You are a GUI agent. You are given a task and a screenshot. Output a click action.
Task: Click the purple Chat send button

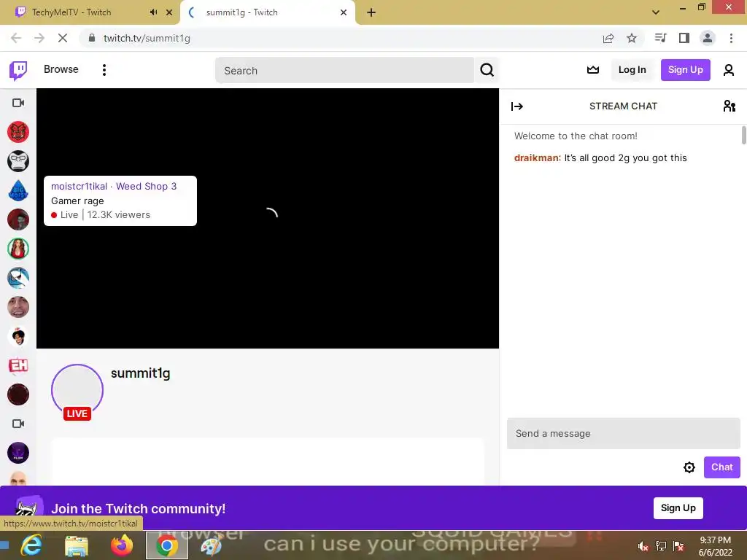pyautogui.click(x=721, y=467)
